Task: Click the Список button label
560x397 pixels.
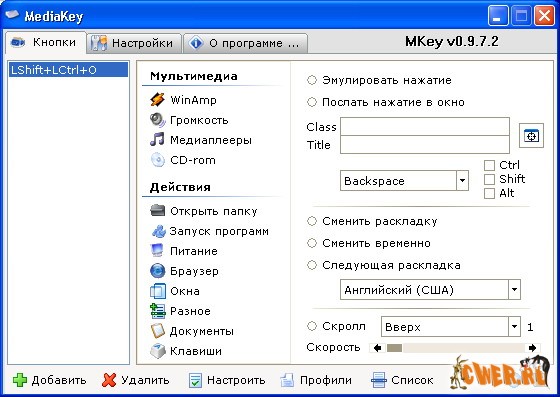Action: point(412,380)
